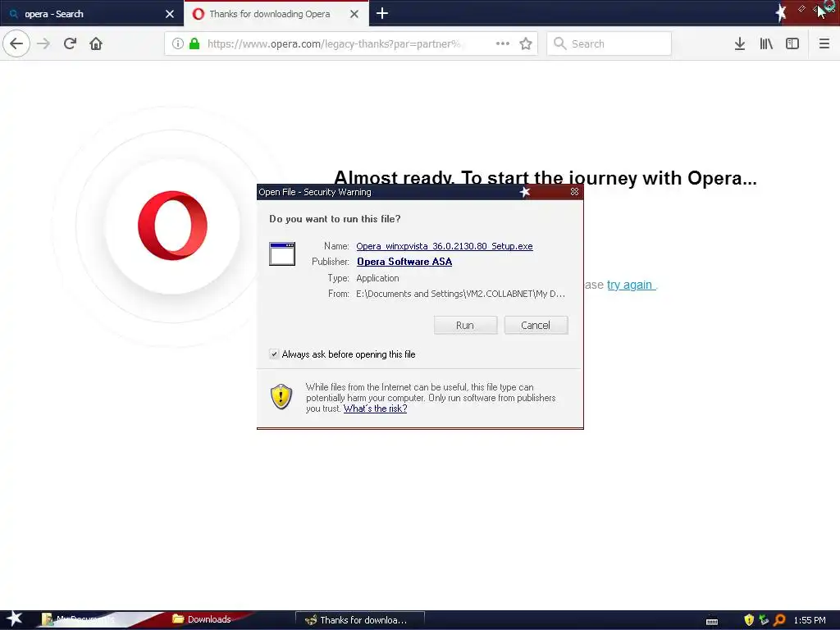The height and width of the screenshot is (630, 840).
Task: Open page actions three-dot menu in URL bar
Action: pyautogui.click(x=503, y=43)
